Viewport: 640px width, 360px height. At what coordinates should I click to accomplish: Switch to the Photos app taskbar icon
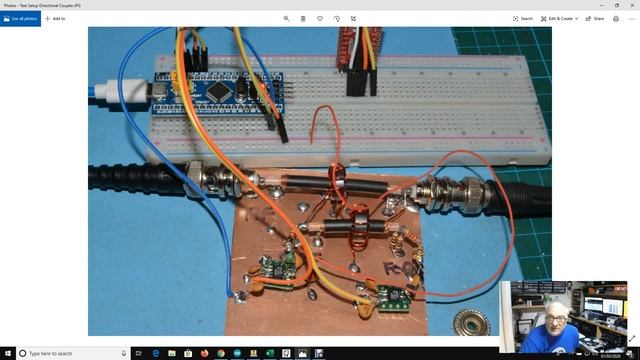click(x=302, y=353)
